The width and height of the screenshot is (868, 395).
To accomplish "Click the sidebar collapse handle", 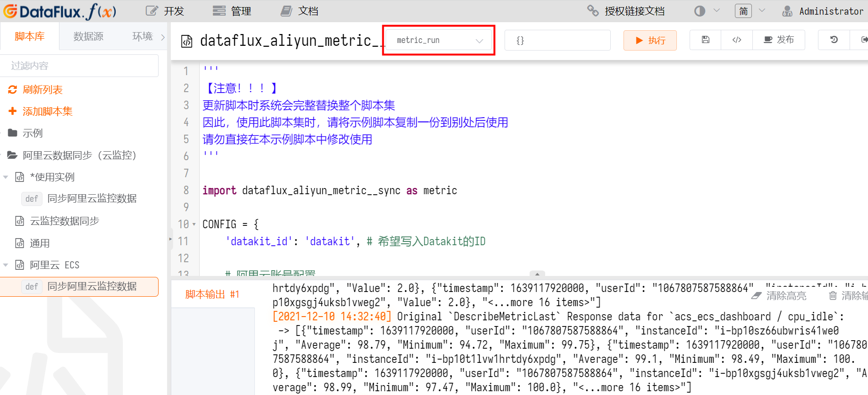I will click(170, 239).
